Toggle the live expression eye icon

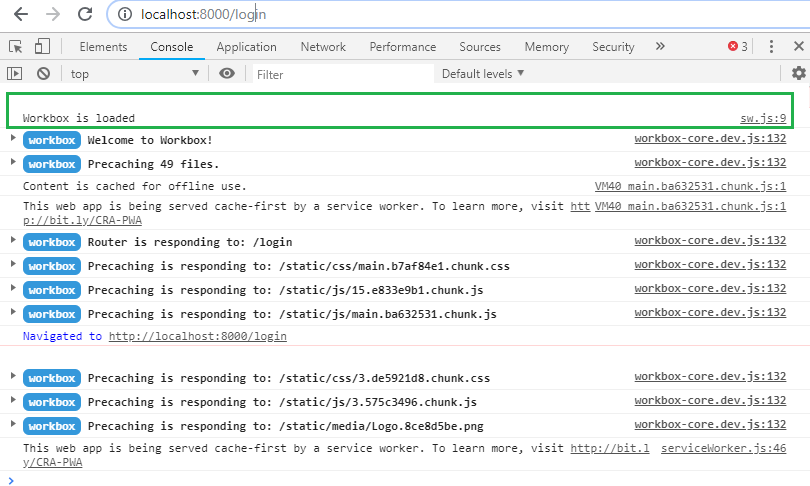pyautogui.click(x=227, y=74)
